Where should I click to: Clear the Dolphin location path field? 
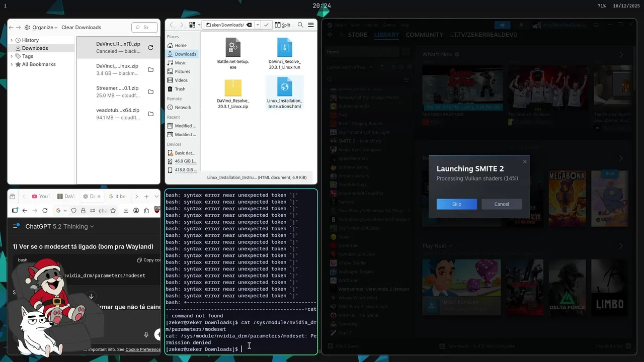(x=249, y=25)
